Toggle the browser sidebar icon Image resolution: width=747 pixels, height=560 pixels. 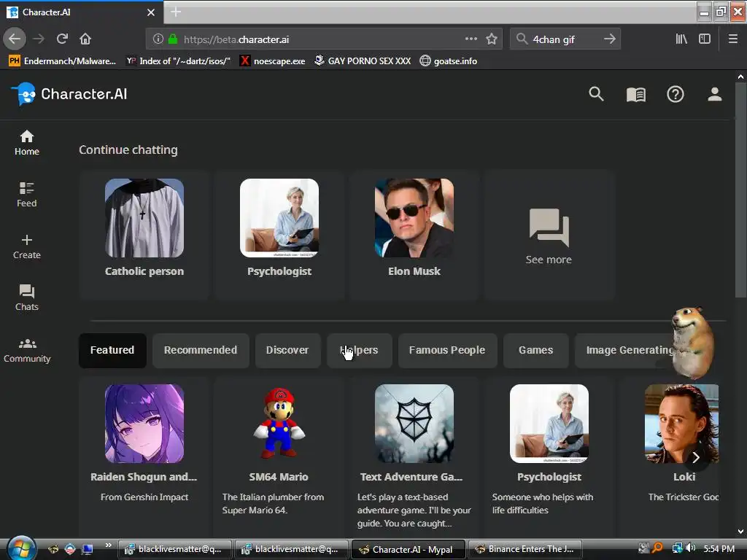coord(705,39)
